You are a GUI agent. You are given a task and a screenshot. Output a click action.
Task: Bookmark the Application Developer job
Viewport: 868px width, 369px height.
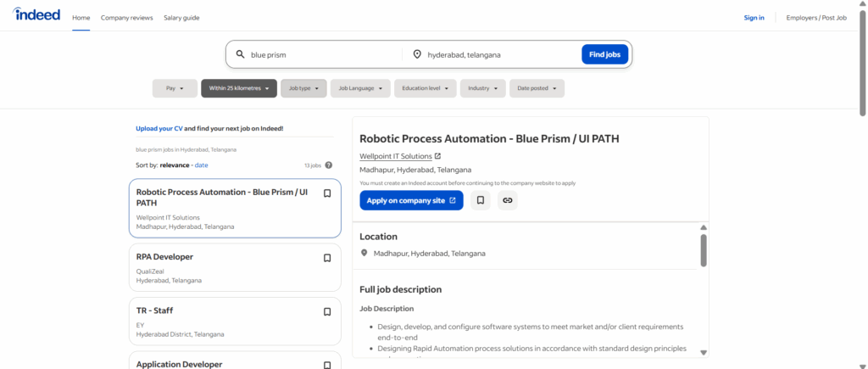tap(327, 364)
